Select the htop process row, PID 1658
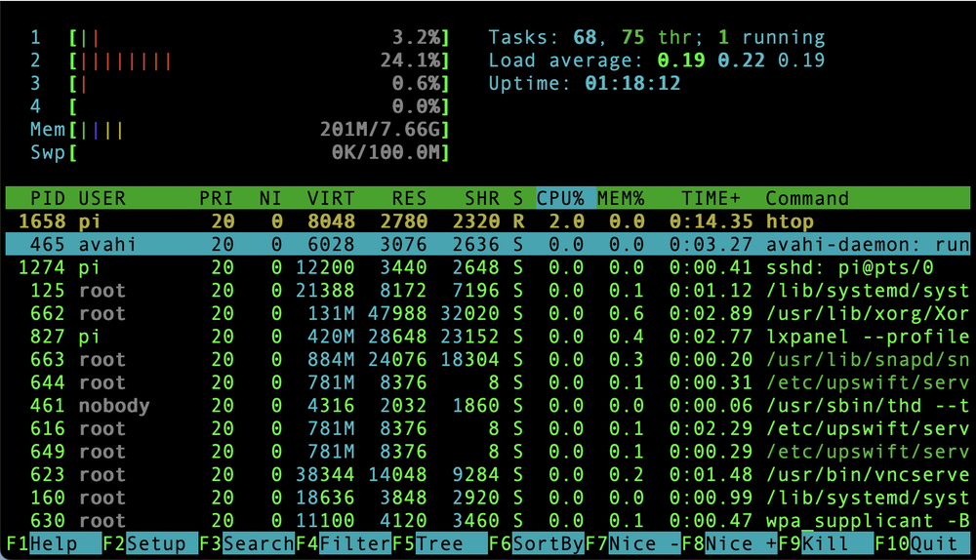Screen dimensions: 976x560 pyautogui.click(x=488, y=221)
